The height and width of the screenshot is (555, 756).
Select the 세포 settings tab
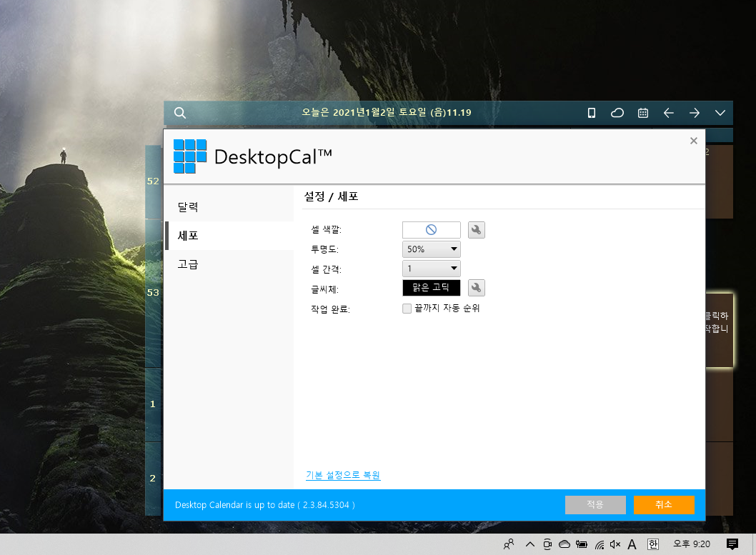pyautogui.click(x=229, y=236)
